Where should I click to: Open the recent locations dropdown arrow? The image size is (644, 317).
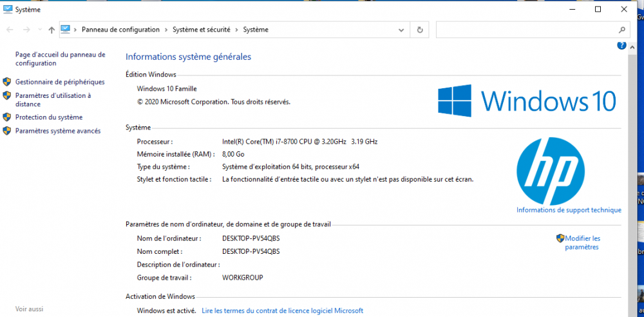click(40, 30)
